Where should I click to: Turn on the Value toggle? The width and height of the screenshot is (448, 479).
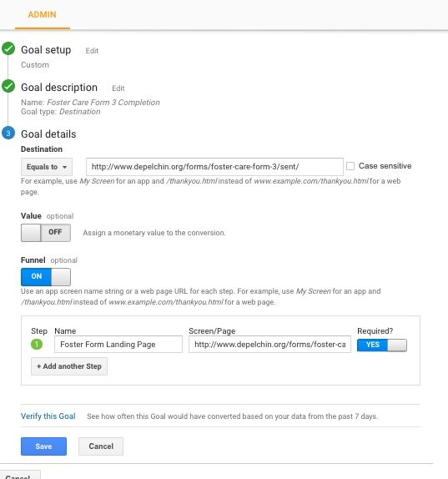[x=46, y=233]
